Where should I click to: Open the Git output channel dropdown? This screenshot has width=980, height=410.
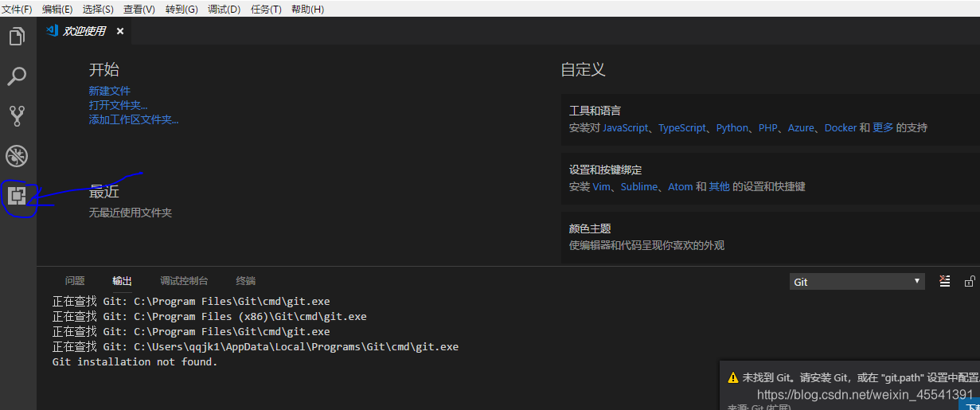(857, 282)
